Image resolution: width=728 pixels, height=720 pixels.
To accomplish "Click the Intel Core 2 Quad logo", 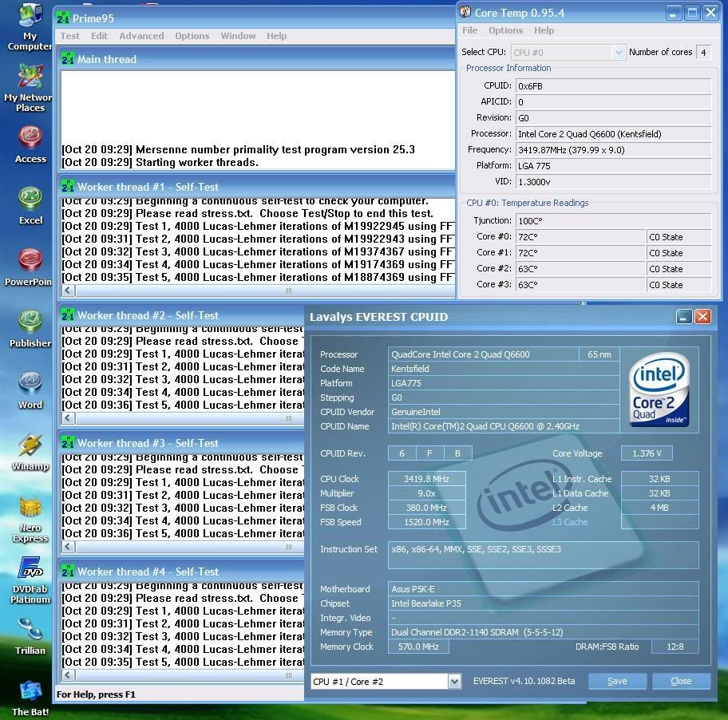I will (x=659, y=389).
